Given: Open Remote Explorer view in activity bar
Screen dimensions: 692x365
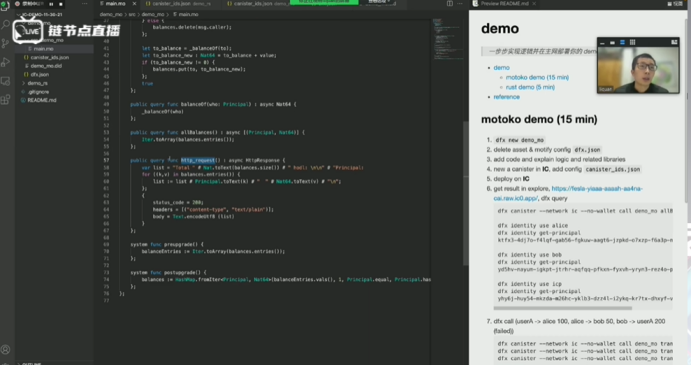Looking at the screenshot, I should click(6, 81).
